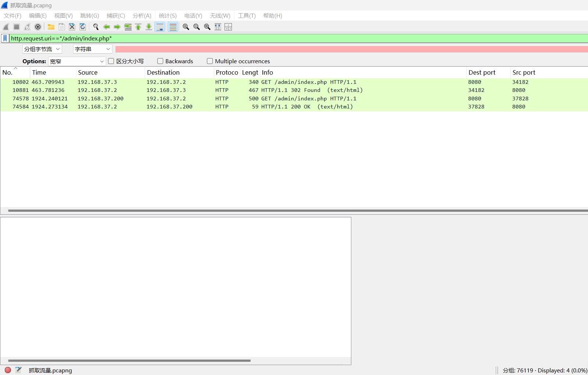588x375 pixels.
Task: Click the go to specified packet icon
Action: pyautogui.click(x=128, y=27)
